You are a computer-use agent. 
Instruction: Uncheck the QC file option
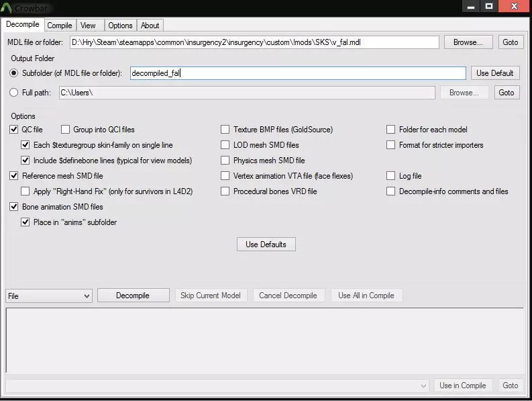click(14, 130)
